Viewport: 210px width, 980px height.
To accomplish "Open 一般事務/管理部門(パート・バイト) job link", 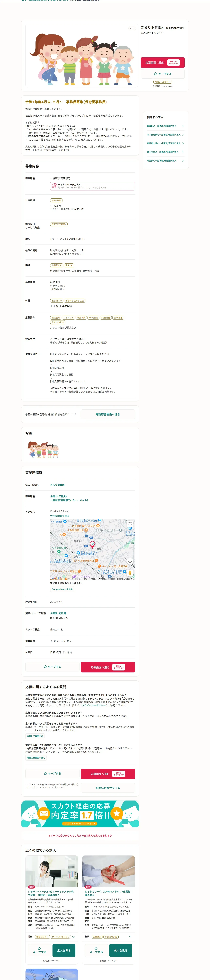I will (69, 500).
